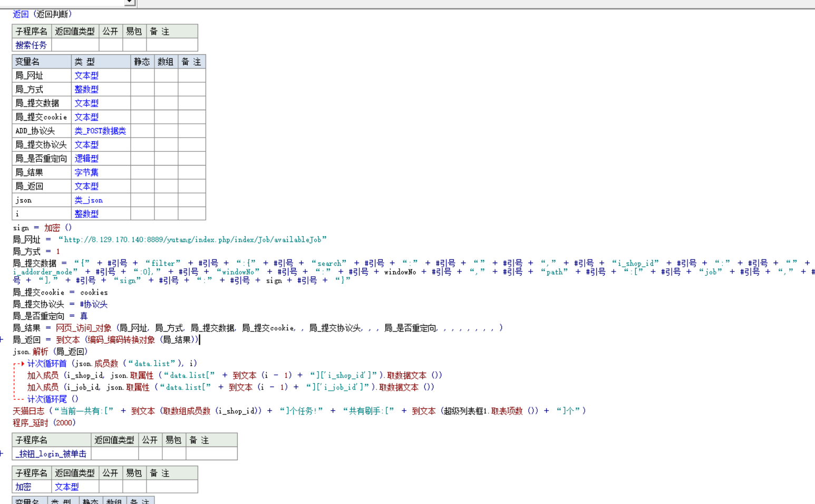Select the 局_提交协议头 variable name cell
The width and height of the screenshot is (815, 504).
pyautogui.click(x=42, y=144)
